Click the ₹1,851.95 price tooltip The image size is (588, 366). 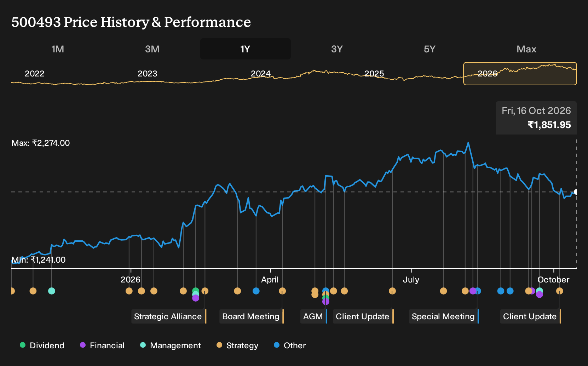tap(536, 118)
